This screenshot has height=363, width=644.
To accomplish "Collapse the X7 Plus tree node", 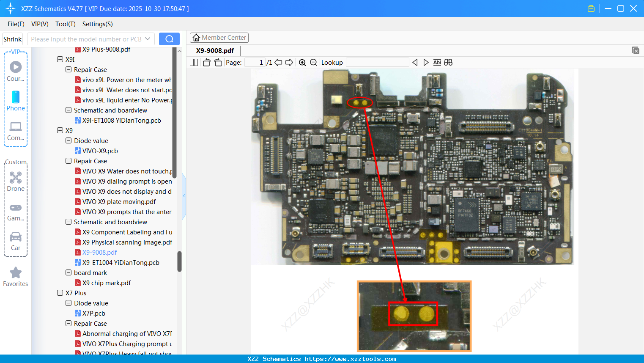I will (x=60, y=293).
